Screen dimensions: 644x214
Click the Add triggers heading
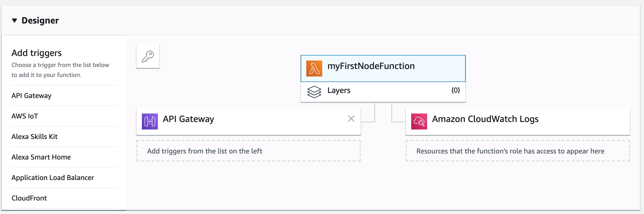(36, 53)
